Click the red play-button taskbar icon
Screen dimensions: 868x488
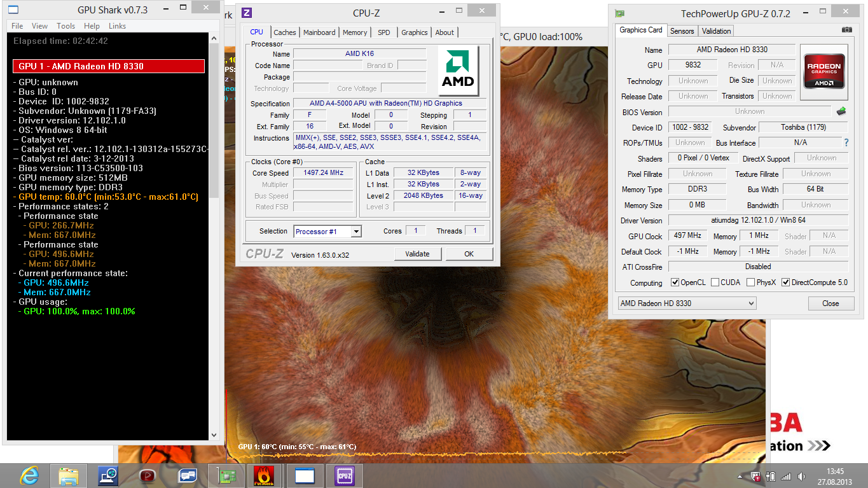coord(147,475)
